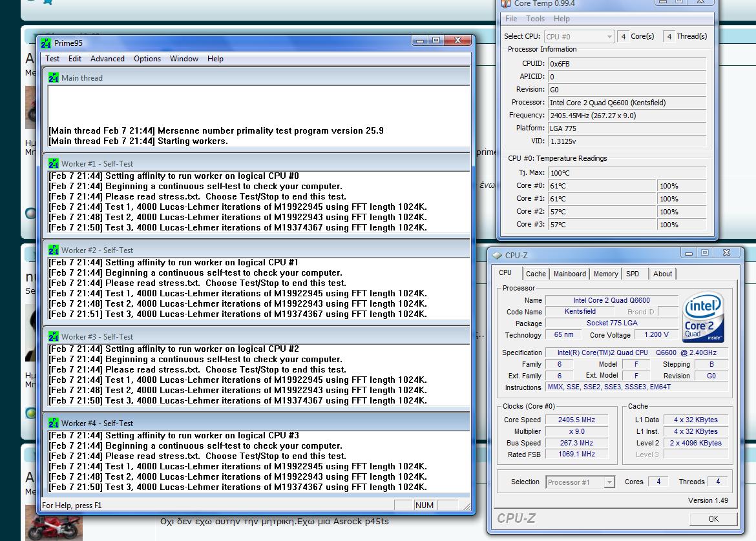
Task: Click the Frequency value 2405.45MHz
Action: pyautogui.click(x=627, y=116)
